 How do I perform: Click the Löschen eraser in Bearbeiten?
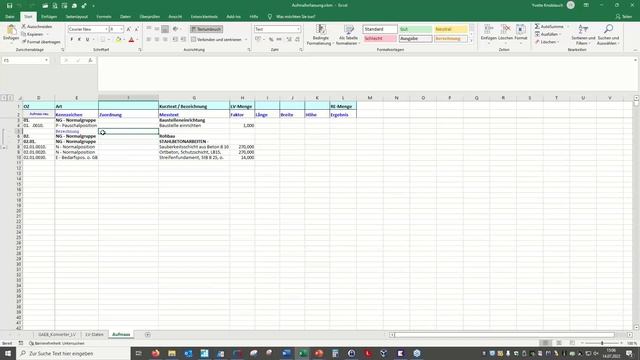click(546, 42)
